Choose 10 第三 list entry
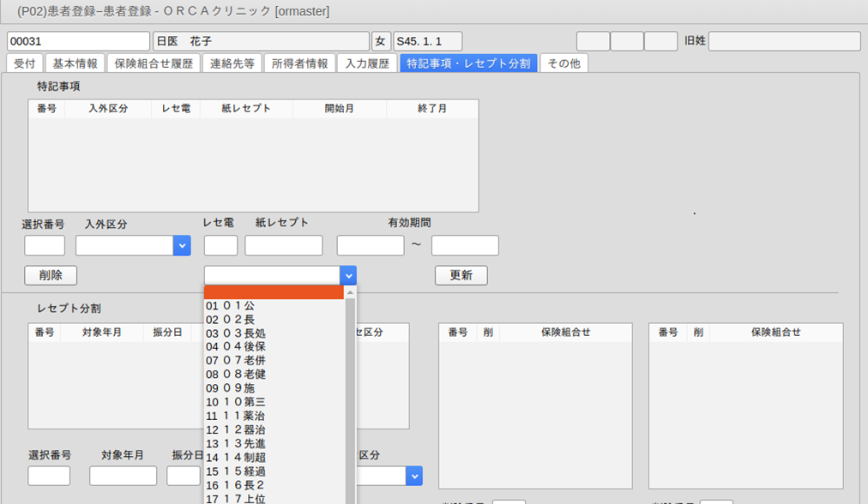Screen dimensions: 868x504 tap(233, 402)
